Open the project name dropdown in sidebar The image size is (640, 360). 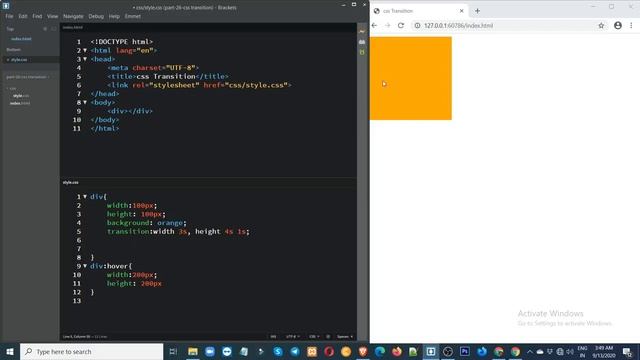(28, 77)
